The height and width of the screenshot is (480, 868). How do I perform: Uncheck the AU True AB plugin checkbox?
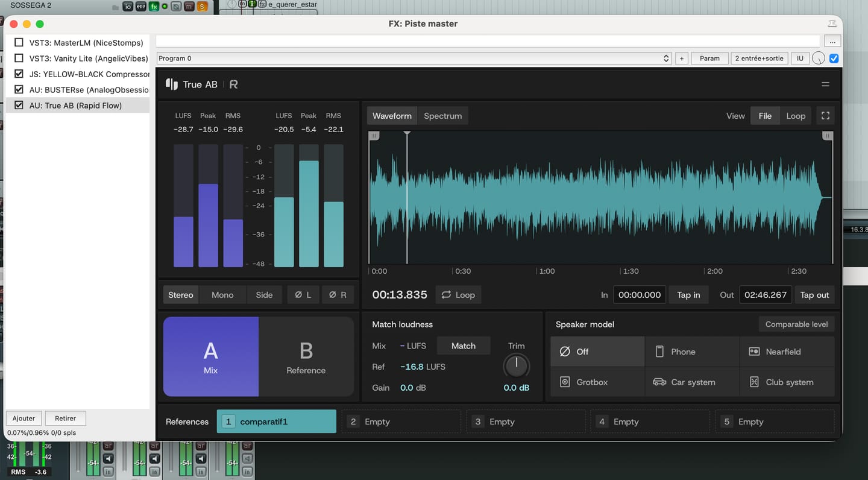pos(19,106)
